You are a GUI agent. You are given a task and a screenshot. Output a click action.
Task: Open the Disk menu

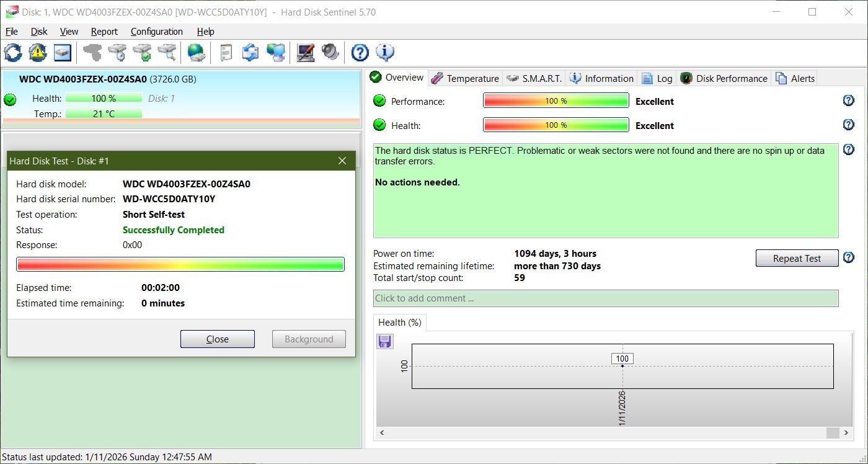coord(39,32)
